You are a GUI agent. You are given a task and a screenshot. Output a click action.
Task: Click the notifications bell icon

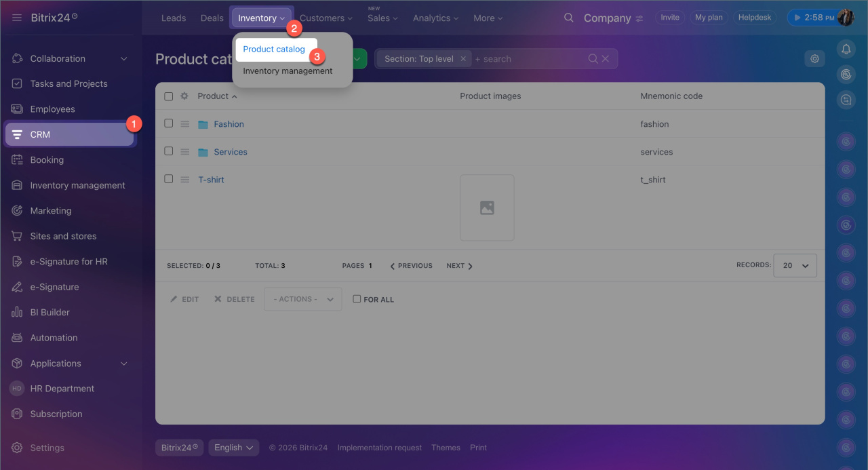click(x=846, y=49)
